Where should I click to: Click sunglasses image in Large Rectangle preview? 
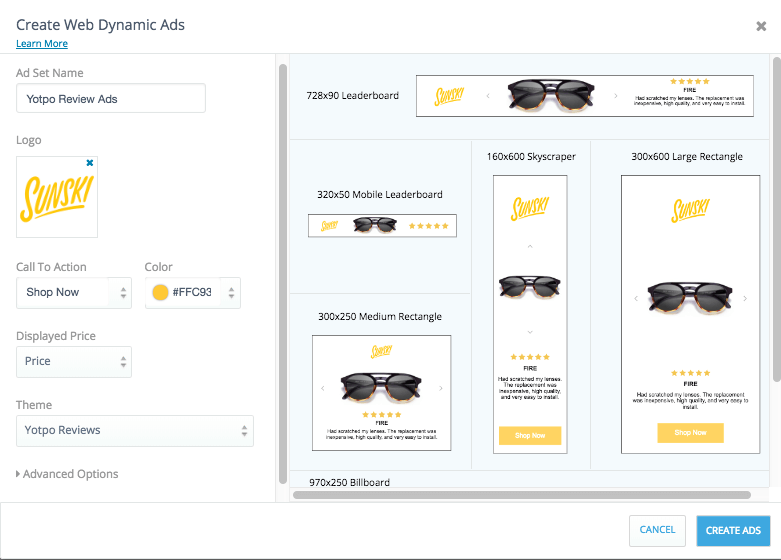690,297
